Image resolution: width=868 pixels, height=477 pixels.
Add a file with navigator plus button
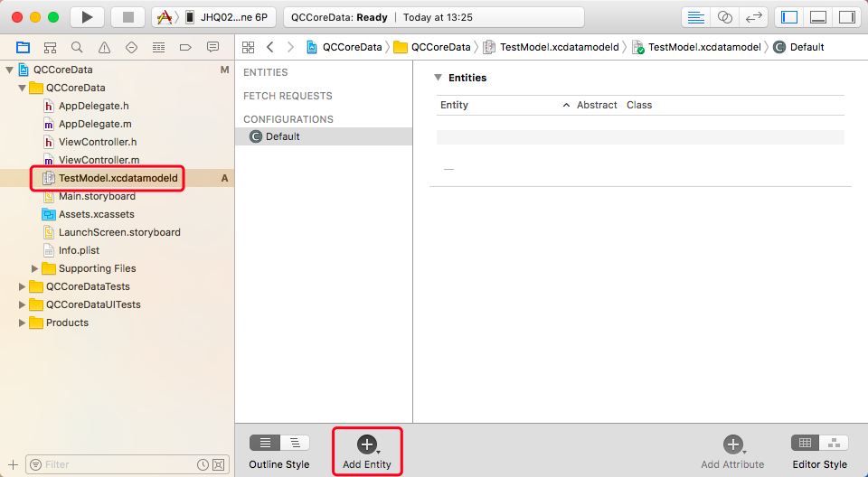(x=14, y=465)
